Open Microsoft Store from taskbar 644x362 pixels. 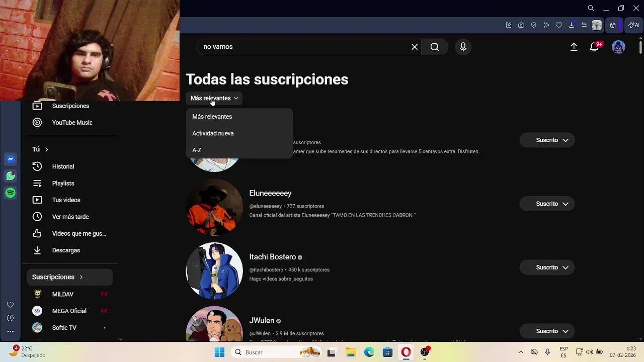pos(387,352)
